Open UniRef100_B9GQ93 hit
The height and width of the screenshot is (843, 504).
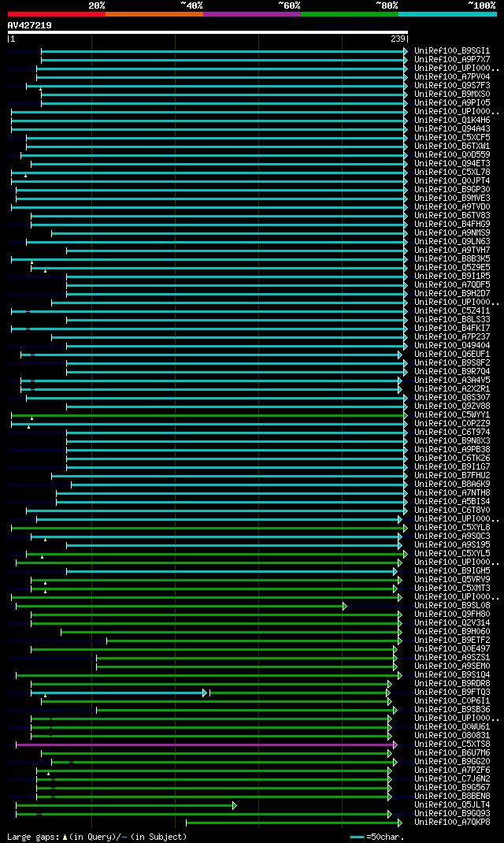[452, 813]
